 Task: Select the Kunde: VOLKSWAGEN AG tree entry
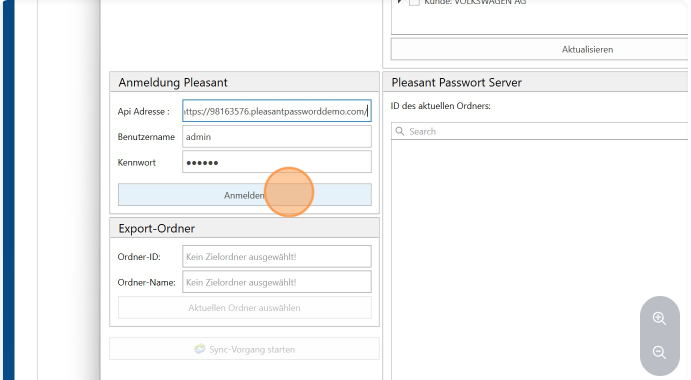475,2
